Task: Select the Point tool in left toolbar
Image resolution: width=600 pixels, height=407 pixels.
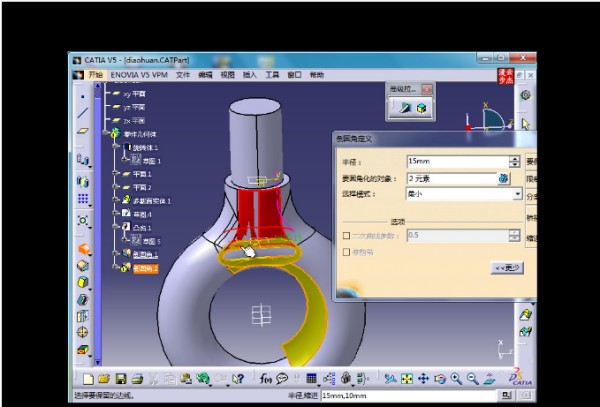Action: pyautogui.click(x=83, y=96)
